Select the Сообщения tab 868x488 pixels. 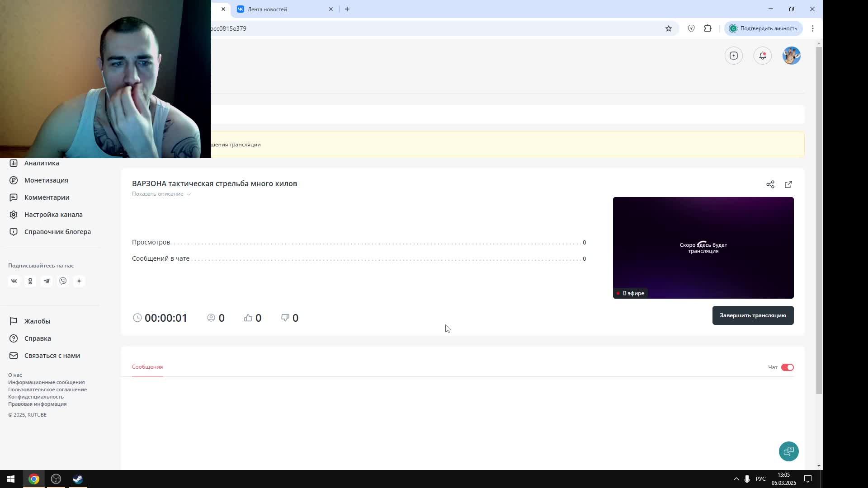(x=147, y=367)
